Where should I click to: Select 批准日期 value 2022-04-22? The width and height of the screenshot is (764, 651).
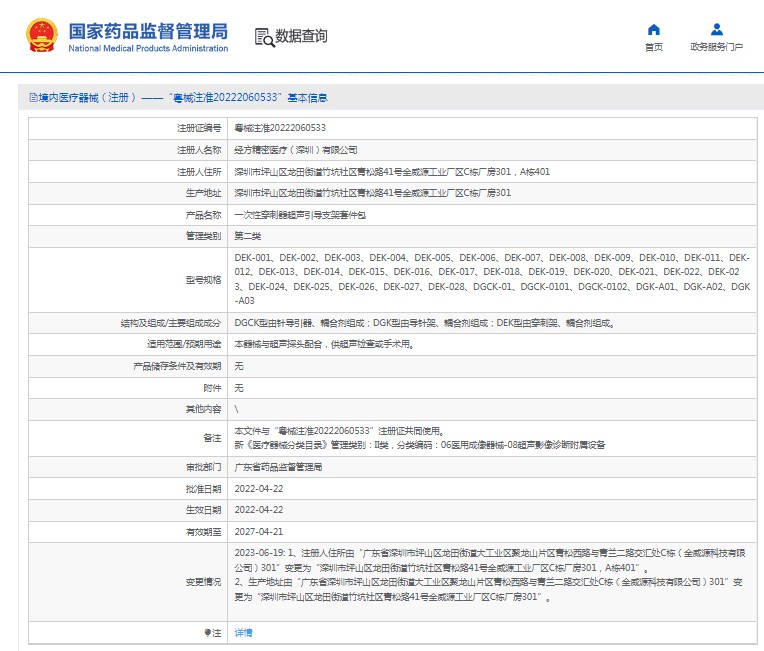[259, 489]
